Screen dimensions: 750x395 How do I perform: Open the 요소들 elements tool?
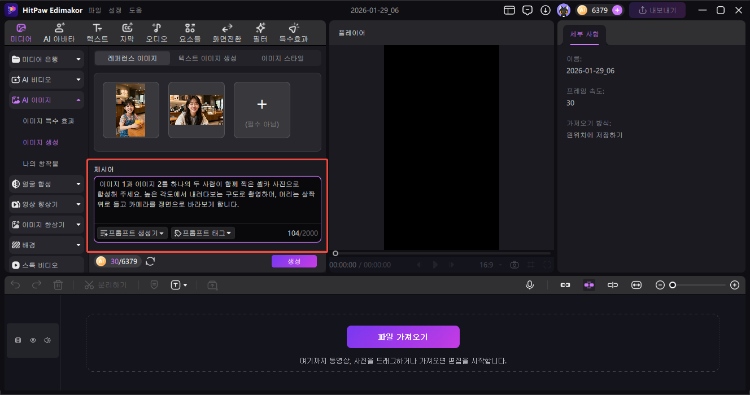click(190, 33)
